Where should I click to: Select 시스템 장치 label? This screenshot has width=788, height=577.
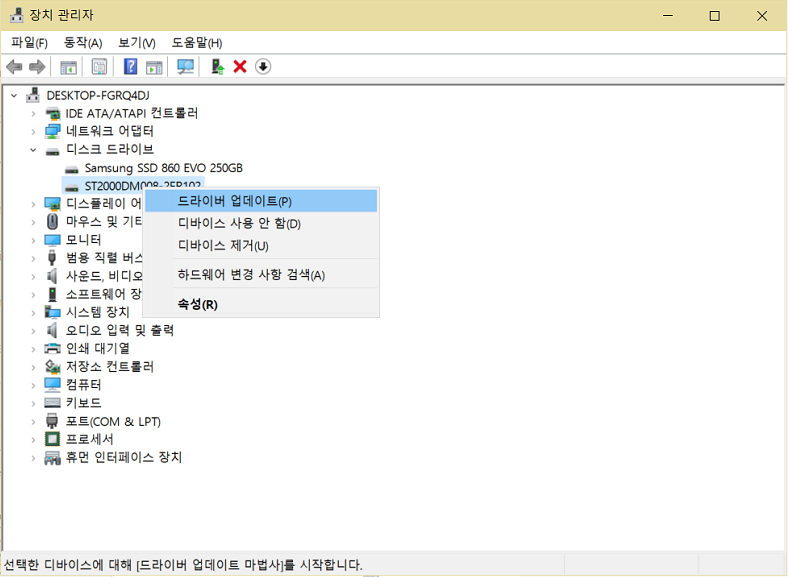[x=98, y=312]
